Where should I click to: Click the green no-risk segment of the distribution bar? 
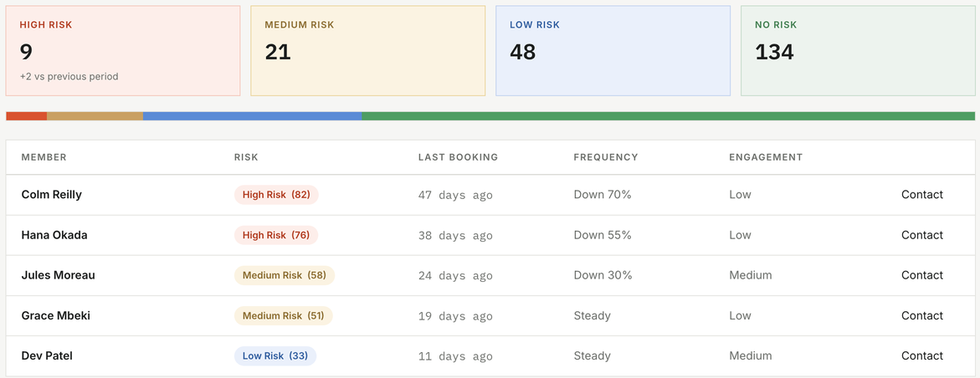click(668, 116)
